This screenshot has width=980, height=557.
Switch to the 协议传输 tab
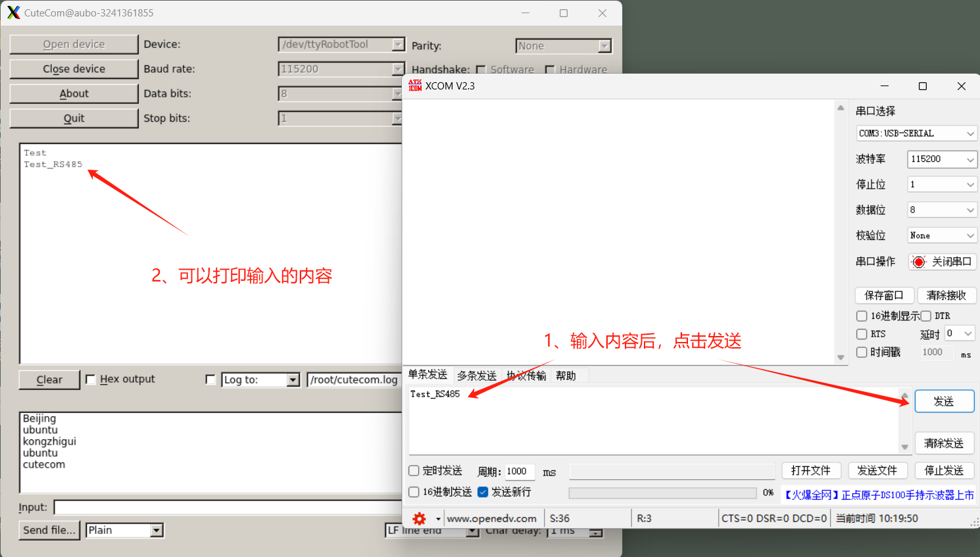click(526, 375)
